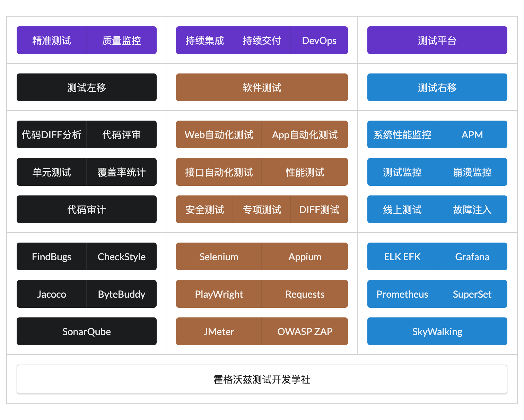Open the 测试平台 button
The width and height of the screenshot is (524, 420).
437,40
